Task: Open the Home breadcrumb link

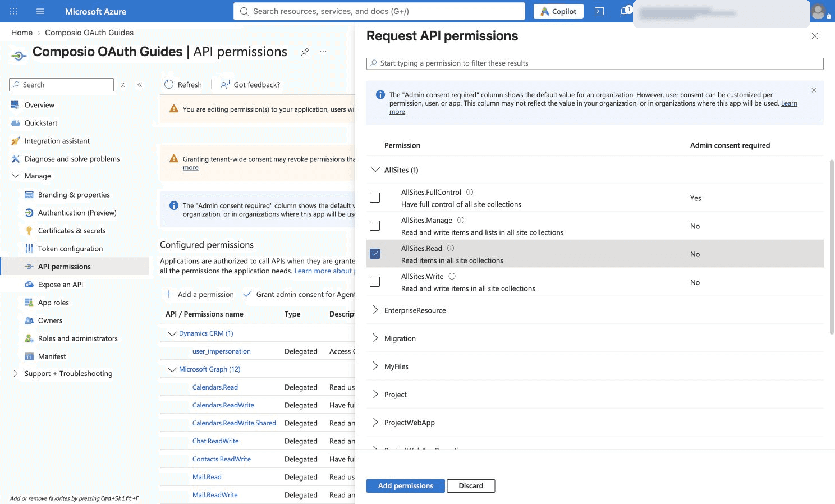Action: click(x=22, y=33)
